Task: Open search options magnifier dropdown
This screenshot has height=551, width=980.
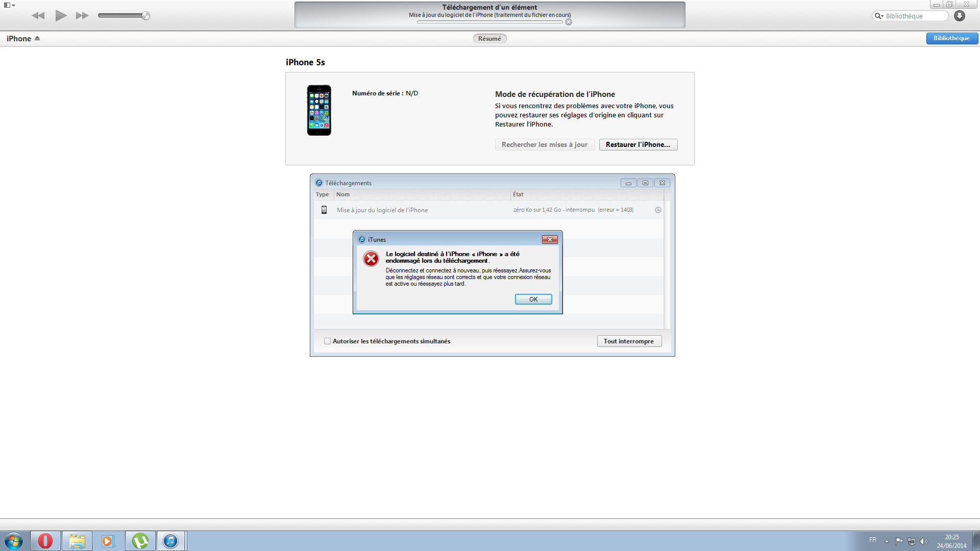Action: [x=879, y=16]
